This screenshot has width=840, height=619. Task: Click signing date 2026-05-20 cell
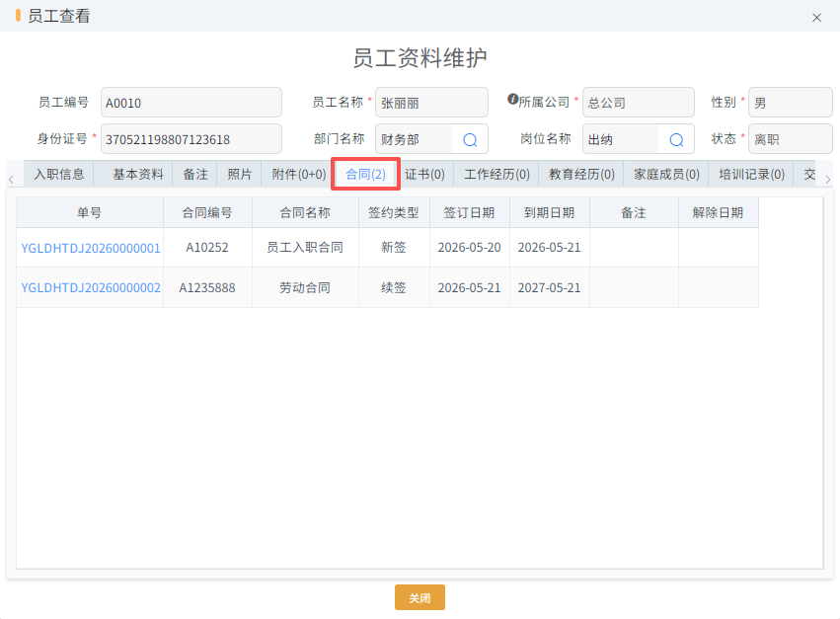coord(469,248)
